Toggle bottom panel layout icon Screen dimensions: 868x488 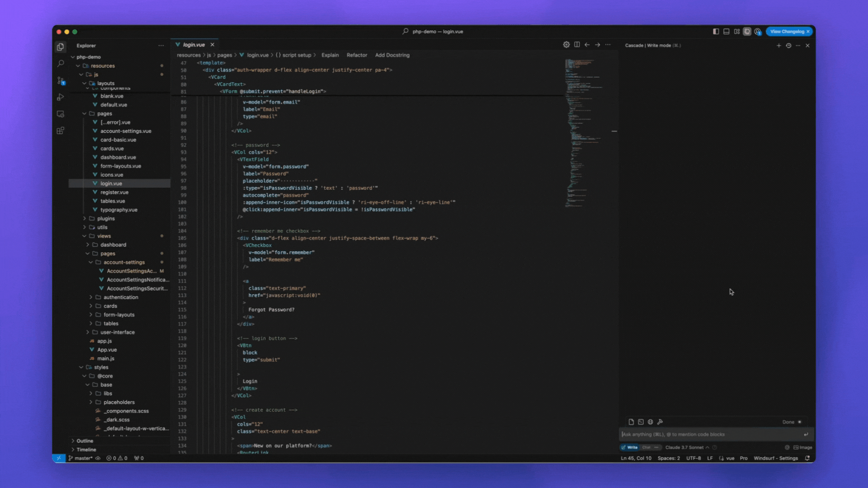[x=726, y=32]
